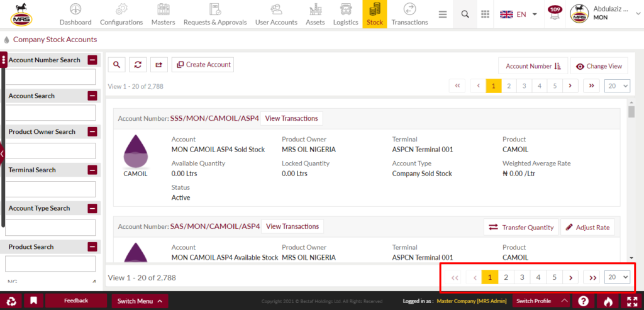Click Account Search input field
Viewport: 644px width, 310px height.
[50, 113]
